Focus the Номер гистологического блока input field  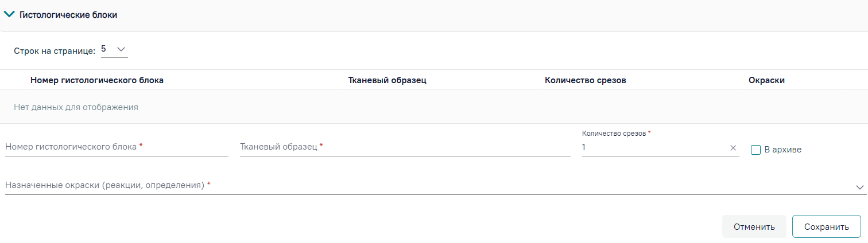pyautogui.click(x=117, y=147)
